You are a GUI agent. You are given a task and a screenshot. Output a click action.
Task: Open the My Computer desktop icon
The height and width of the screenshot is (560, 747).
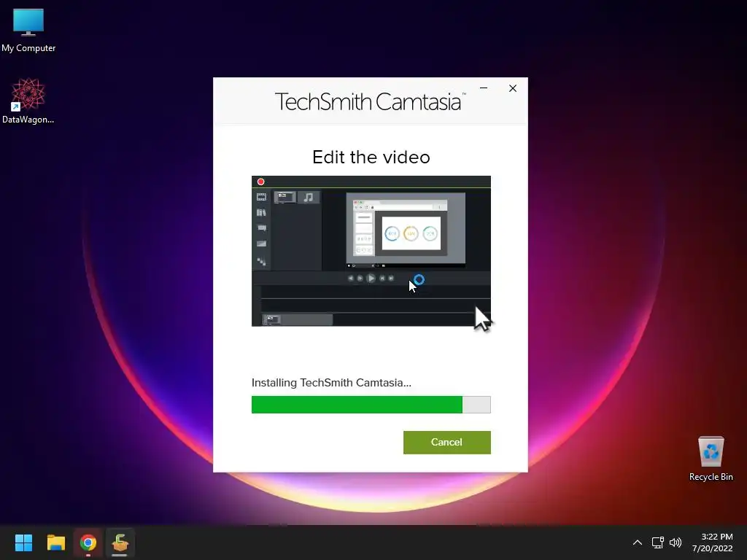pyautogui.click(x=28, y=31)
